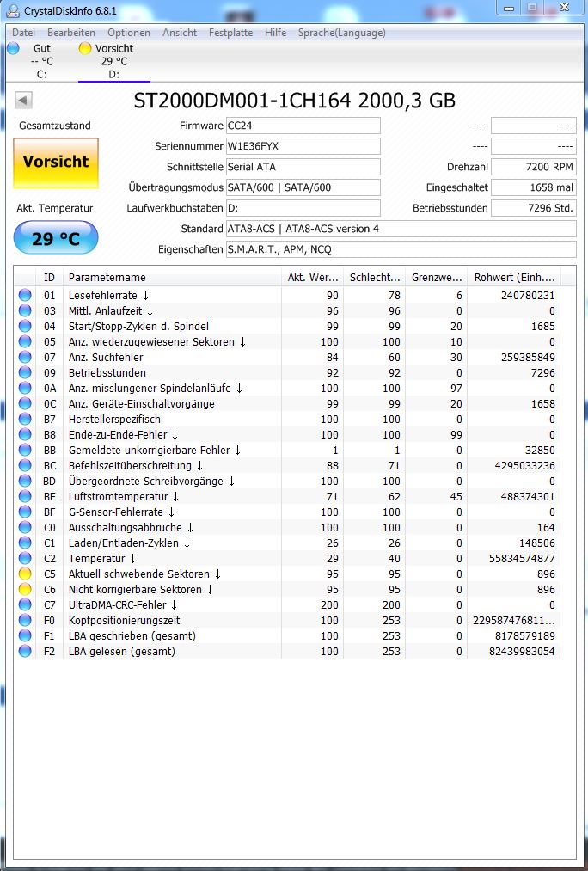Open the Sprache(Language) menu
Viewport: 588px width, 871px height.
pyautogui.click(x=341, y=33)
